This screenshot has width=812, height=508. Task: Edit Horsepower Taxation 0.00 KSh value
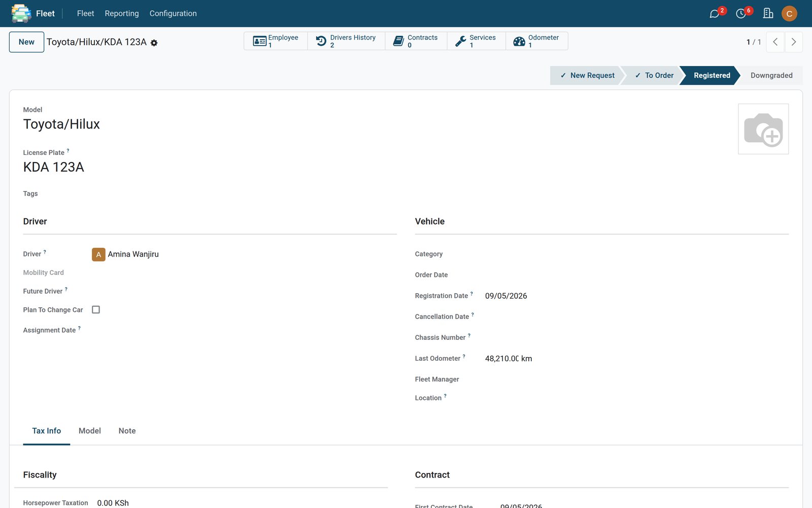[x=113, y=503]
